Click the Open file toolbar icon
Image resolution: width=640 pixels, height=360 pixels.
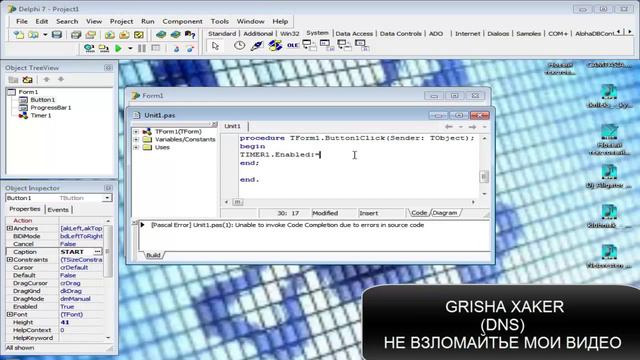pos(33,35)
